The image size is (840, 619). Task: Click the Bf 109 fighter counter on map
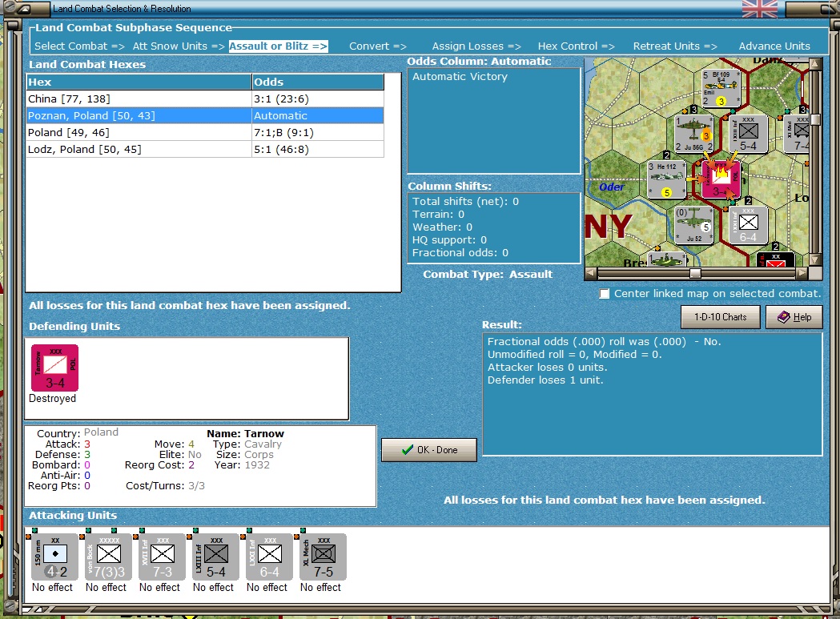click(x=721, y=88)
